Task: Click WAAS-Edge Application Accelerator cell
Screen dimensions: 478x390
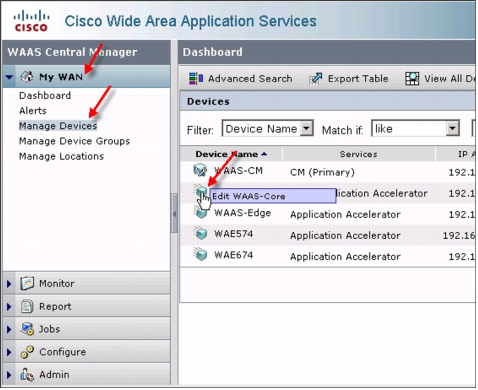Action: tap(345, 214)
